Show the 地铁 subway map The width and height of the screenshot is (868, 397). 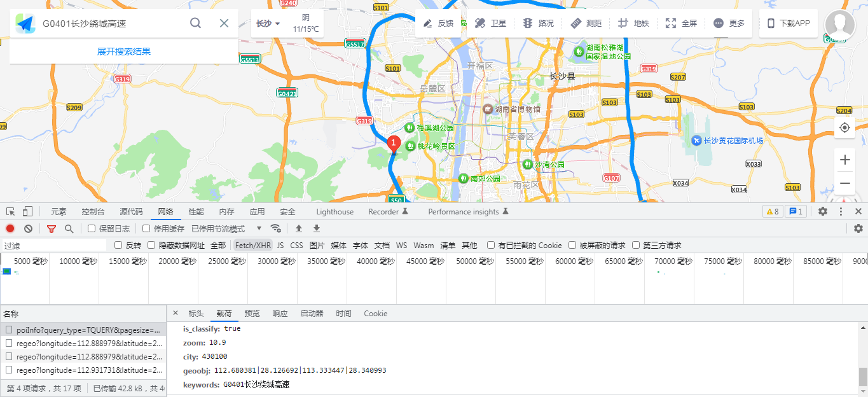[633, 23]
